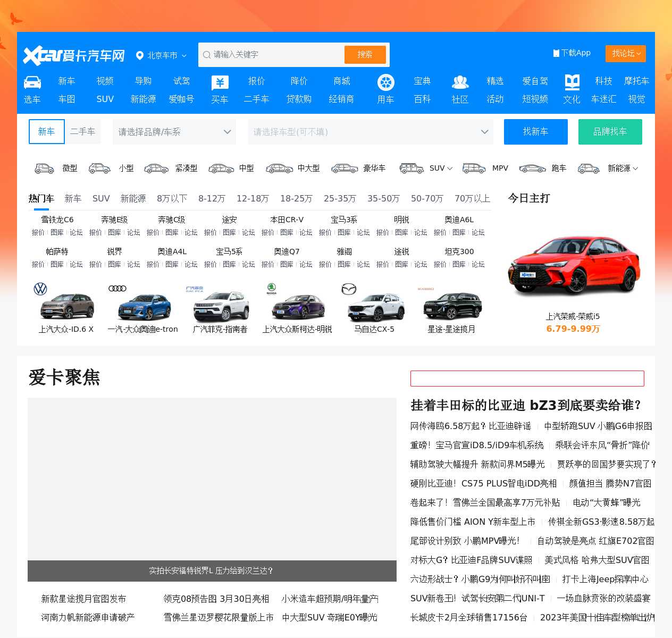
Task: Click the 广汽菲克 logo above 指南者
Action: 195,289
